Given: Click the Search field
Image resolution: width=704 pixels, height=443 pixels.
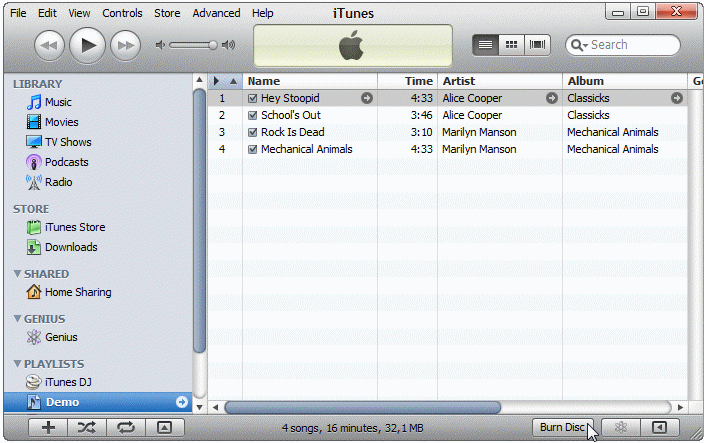Looking at the screenshot, I should tap(623, 45).
